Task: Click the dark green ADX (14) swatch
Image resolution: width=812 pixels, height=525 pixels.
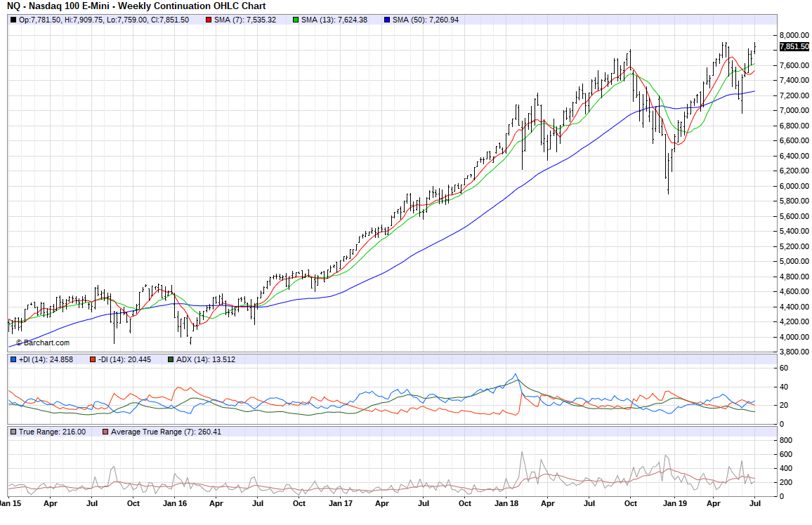Action: (x=170, y=359)
